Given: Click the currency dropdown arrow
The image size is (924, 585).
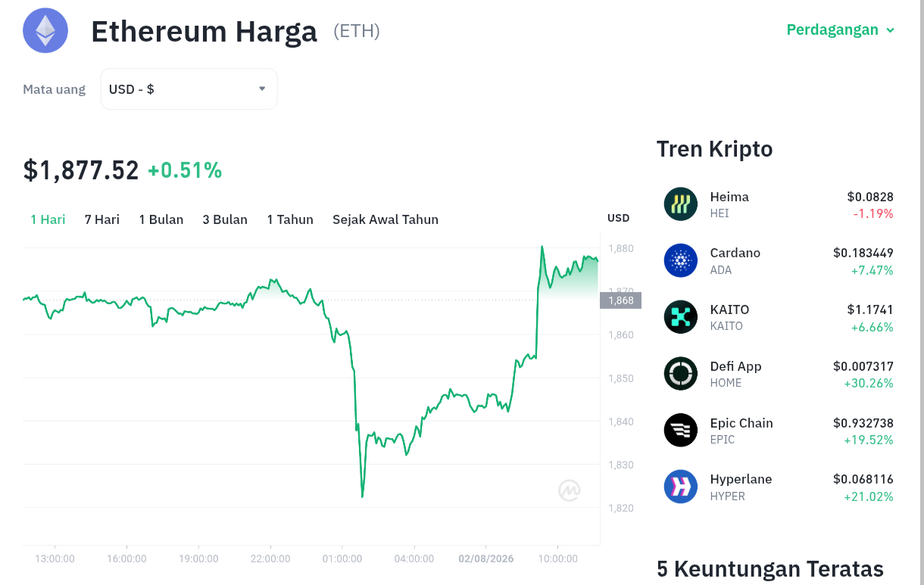Looking at the screenshot, I should point(262,89).
